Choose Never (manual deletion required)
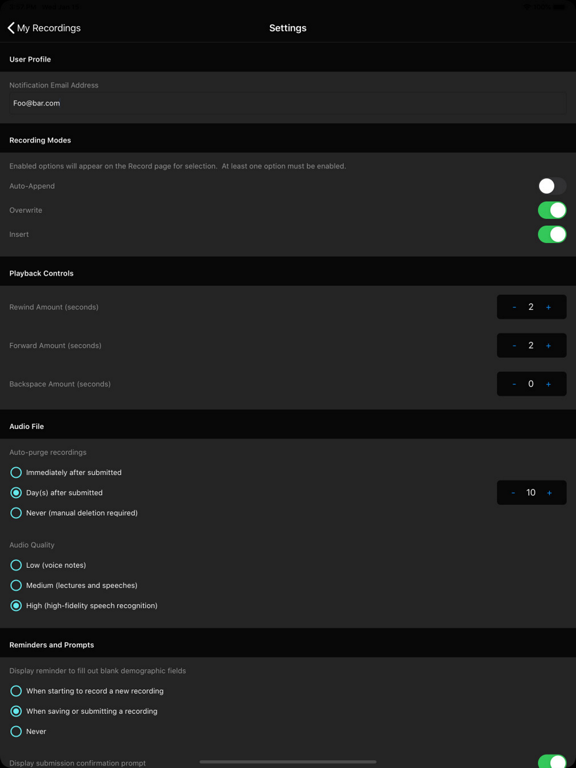Screen dimensions: 576x768 [74, 513]
